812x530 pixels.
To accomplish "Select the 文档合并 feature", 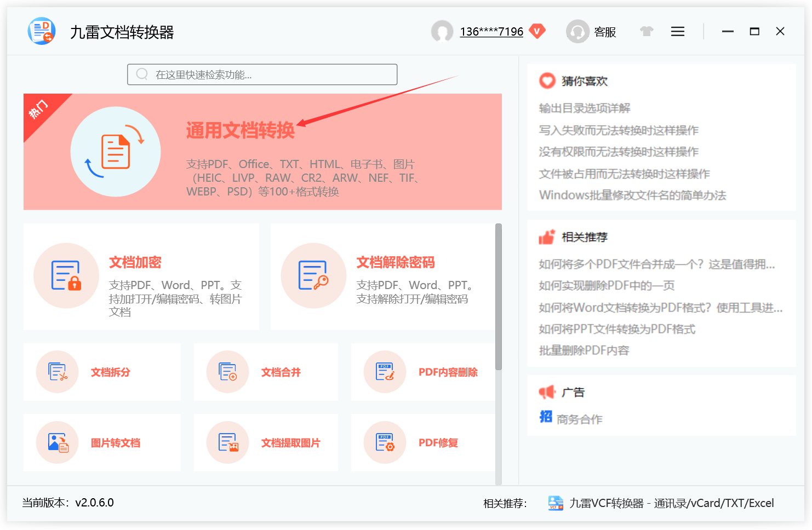I will tap(266, 372).
